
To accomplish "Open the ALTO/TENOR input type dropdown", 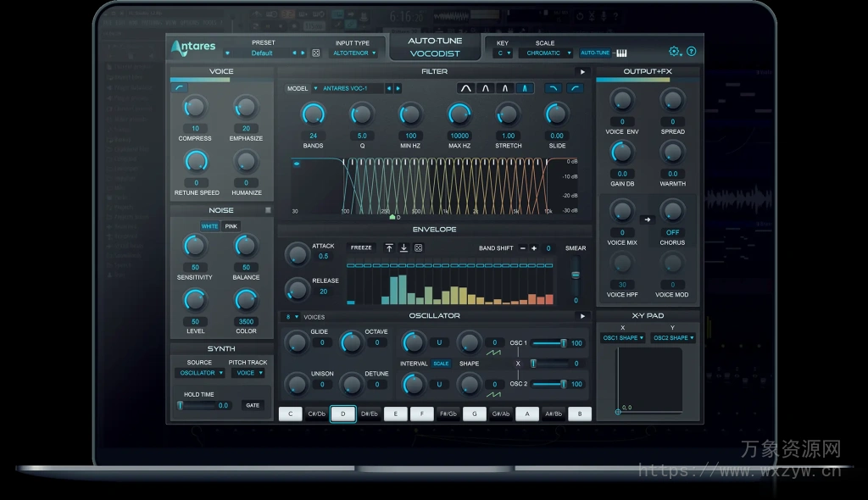I will click(355, 53).
